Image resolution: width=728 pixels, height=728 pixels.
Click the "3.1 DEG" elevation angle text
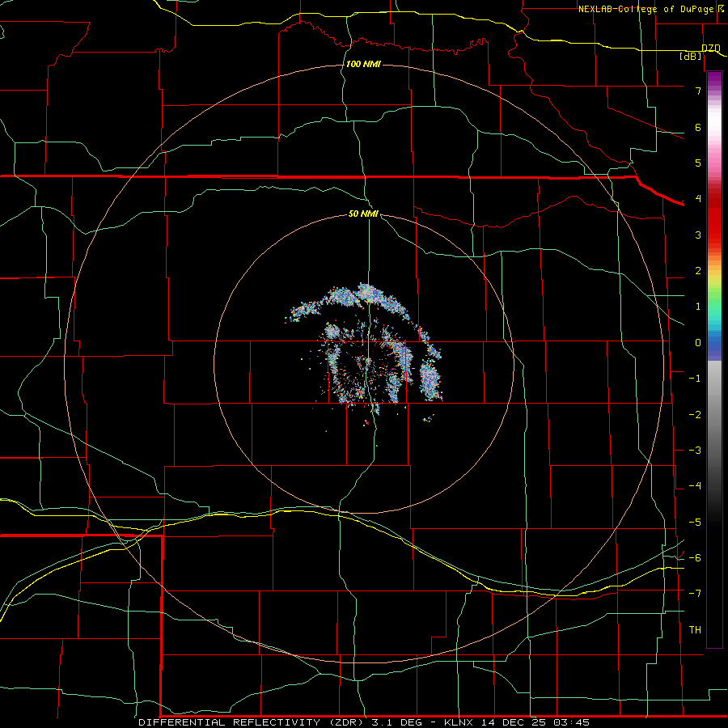click(x=397, y=722)
